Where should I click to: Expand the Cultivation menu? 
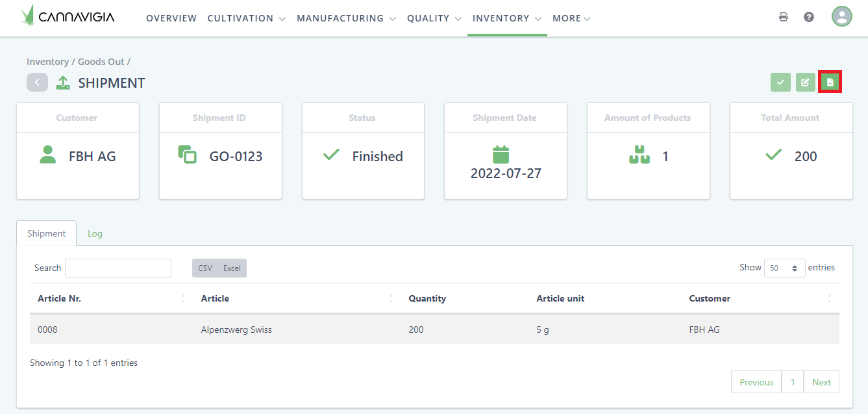pyautogui.click(x=246, y=18)
